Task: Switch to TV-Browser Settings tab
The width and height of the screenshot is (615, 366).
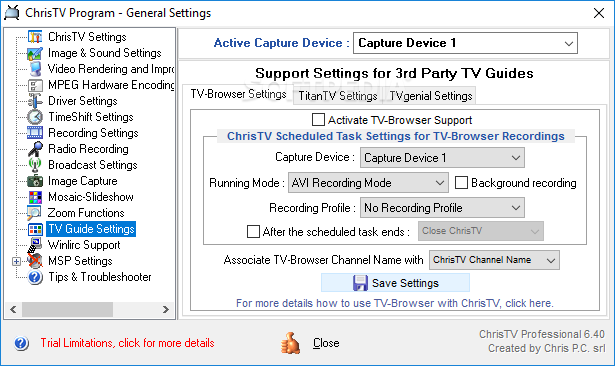Action: 238,94
